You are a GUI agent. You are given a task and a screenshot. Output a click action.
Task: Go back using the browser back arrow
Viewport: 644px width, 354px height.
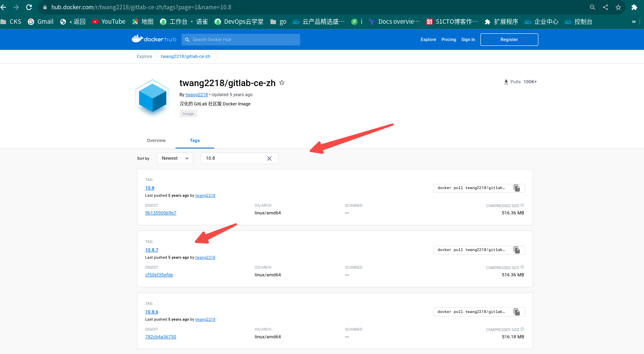tap(4, 7)
